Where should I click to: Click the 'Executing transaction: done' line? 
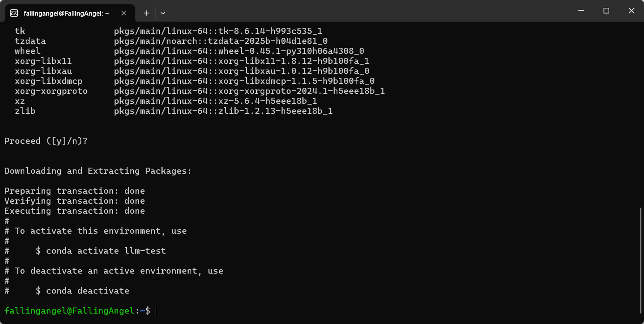coord(74,211)
